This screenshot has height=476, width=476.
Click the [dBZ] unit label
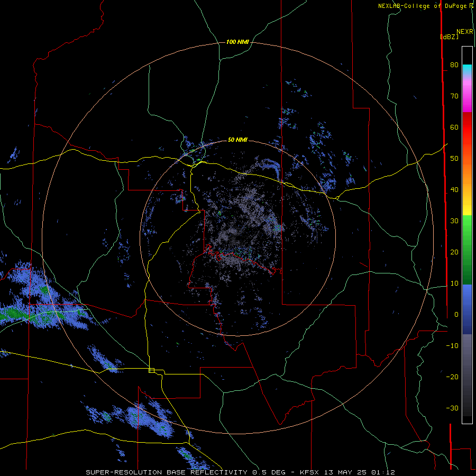pyautogui.click(x=449, y=36)
